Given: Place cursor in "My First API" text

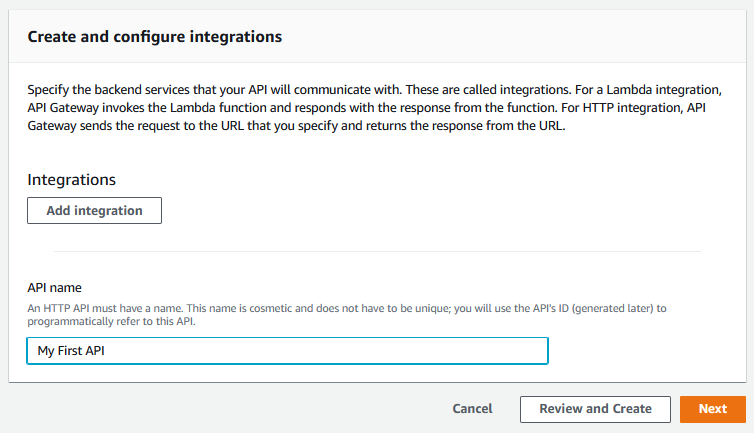Looking at the screenshot, I should point(71,351).
